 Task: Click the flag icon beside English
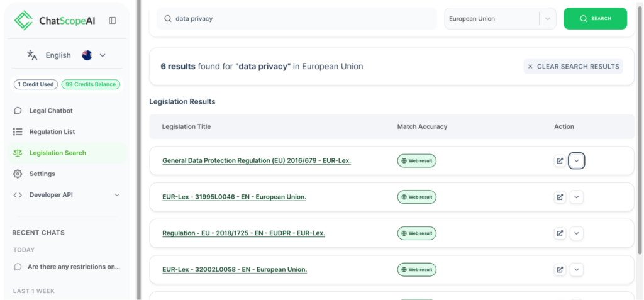click(87, 55)
